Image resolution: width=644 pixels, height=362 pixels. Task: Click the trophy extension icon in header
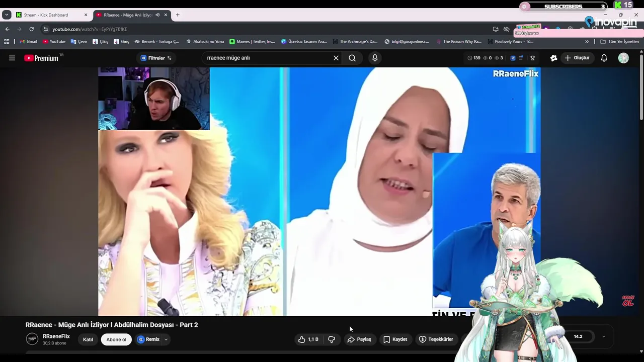pyautogui.click(x=532, y=58)
